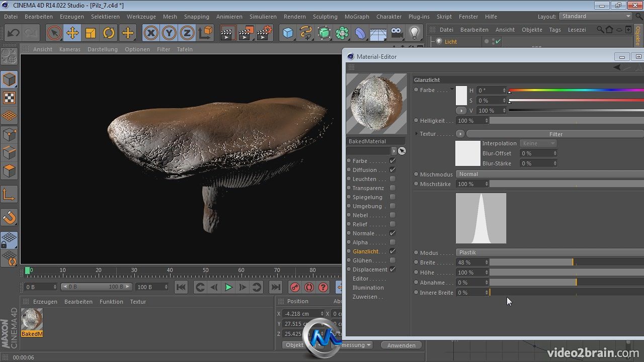Open the Illumination material page
This screenshot has width=644, height=362.
(368, 288)
